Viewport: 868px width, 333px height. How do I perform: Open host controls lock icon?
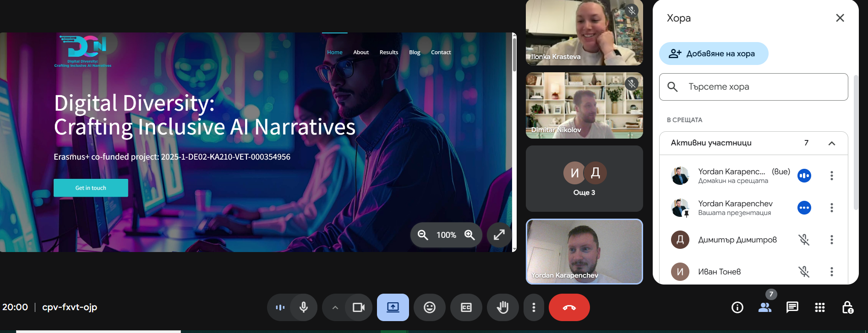(847, 307)
